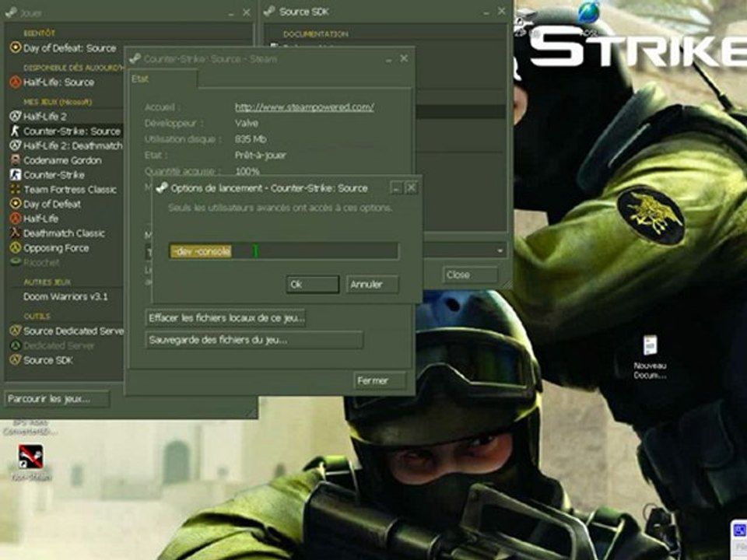The width and height of the screenshot is (747, 560).
Task: Click the Ricochet game icon
Action: pyautogui.click(x=16, y=262)
